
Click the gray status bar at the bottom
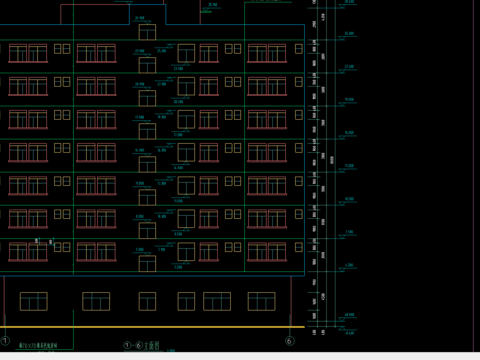(240, 356)
